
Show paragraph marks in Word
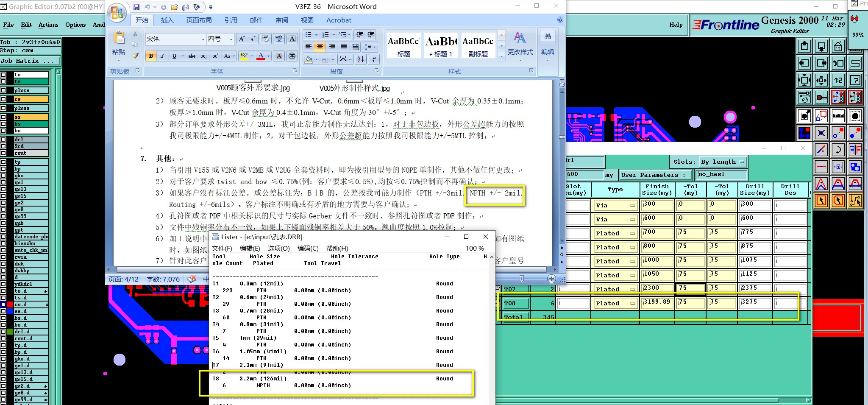373,59
